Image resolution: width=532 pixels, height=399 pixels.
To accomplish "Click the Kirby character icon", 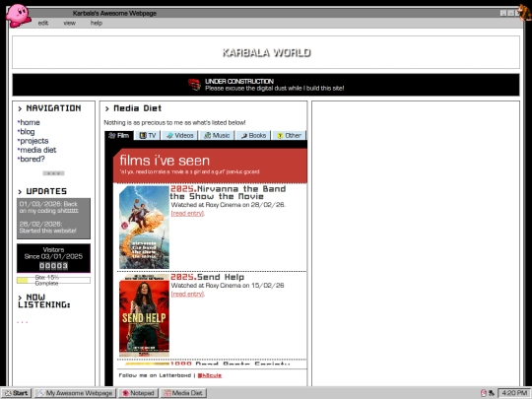I will tap(19, 15).
